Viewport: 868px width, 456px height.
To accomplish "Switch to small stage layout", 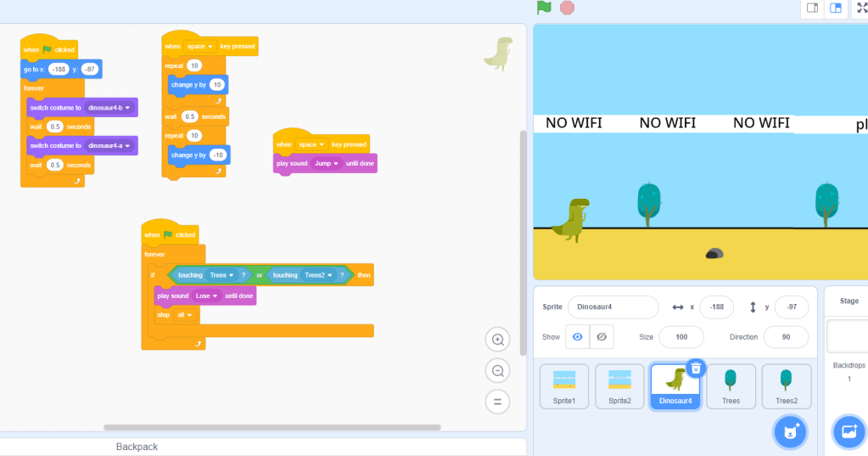I will (x=812, y=8).
